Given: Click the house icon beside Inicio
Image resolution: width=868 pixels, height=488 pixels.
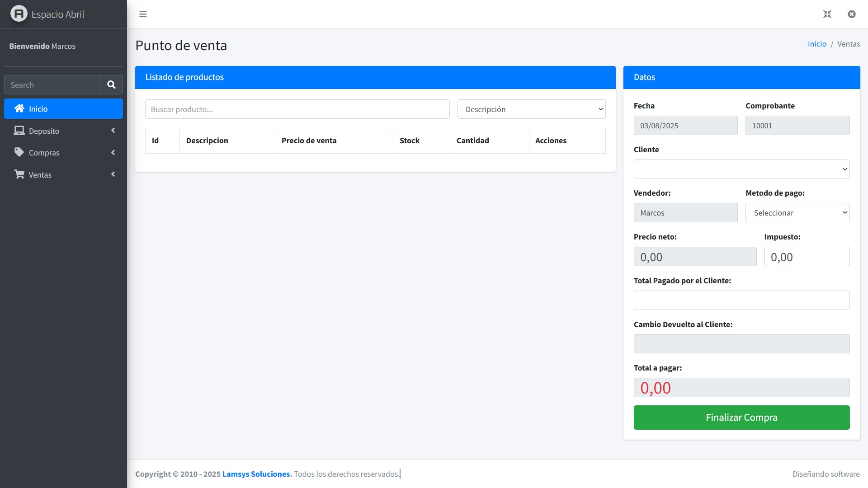Looking at the screenshot, I should pyautogui.click(x=19, y=108).
